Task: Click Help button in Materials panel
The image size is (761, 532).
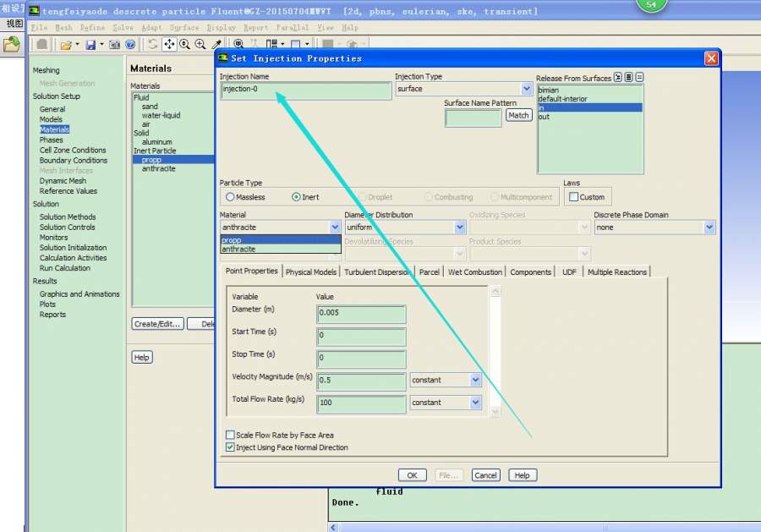Action: coord(142,357)
